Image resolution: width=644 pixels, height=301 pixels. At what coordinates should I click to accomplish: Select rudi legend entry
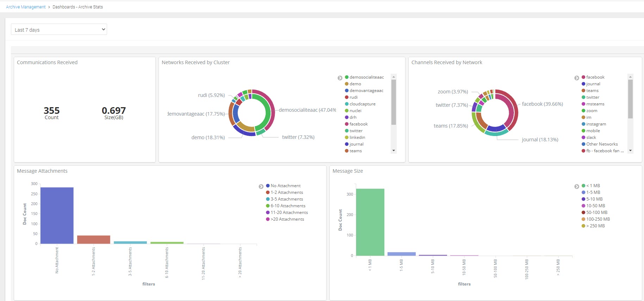point(351,97)
